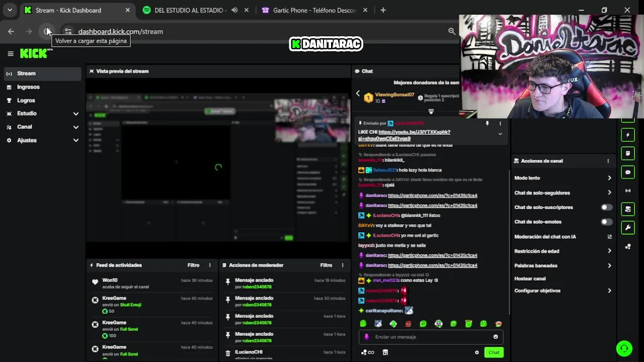Open three-dot options on the pinned message
Viewport: 644px width, 362px height.
pos(500,123)
